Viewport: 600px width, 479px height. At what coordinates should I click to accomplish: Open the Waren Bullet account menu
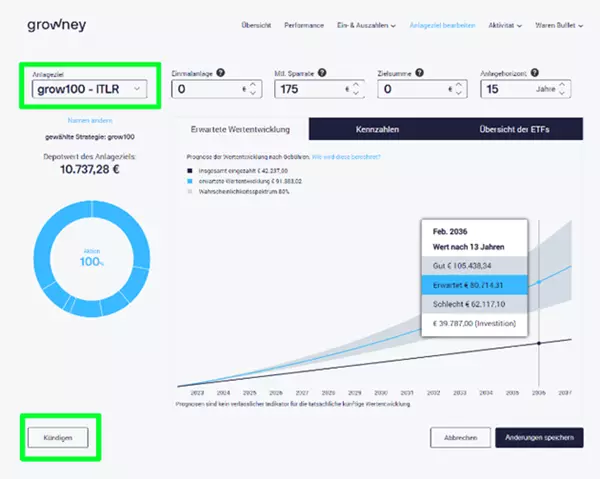tap(559, 26)
